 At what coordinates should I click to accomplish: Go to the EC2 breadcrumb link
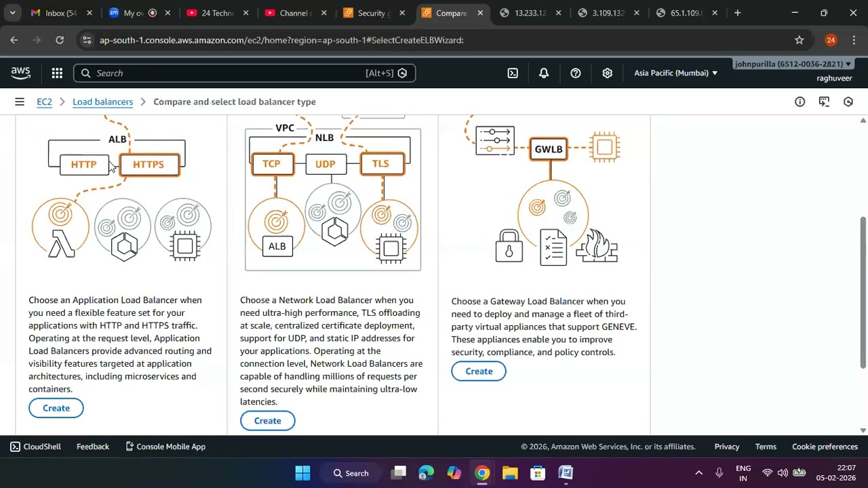44,102
